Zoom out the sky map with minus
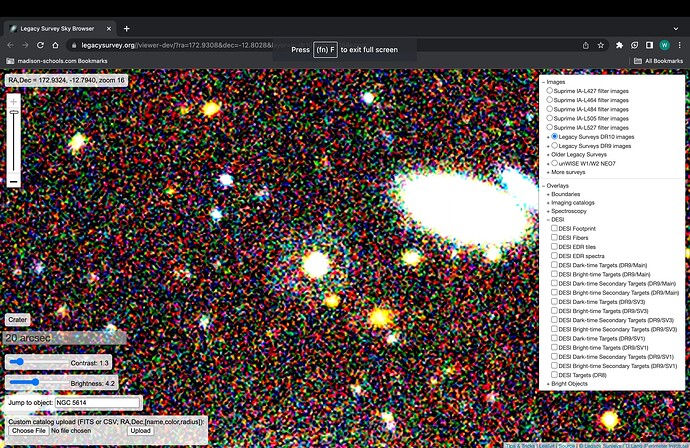This screenshot has height=448, width=690. point(13,181)
